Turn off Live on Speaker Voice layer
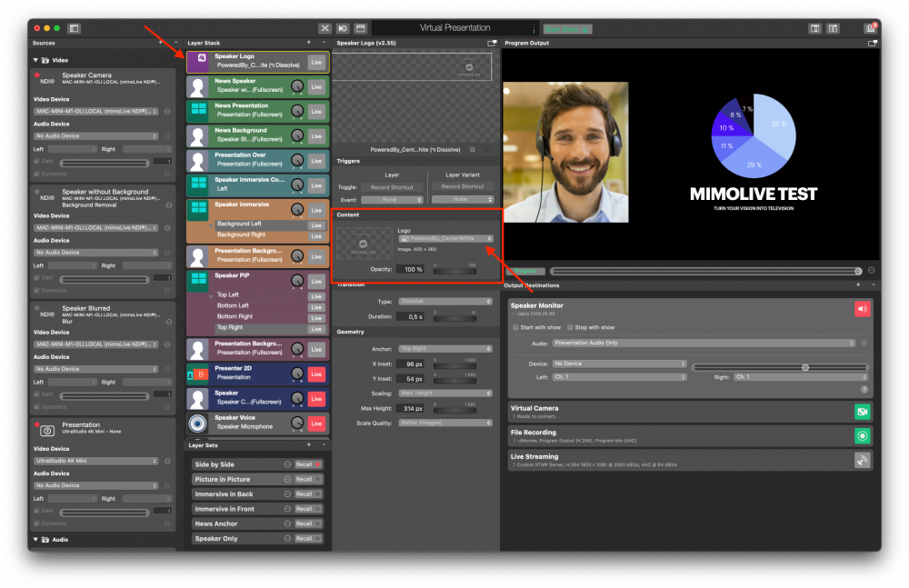 click(316, 424)
